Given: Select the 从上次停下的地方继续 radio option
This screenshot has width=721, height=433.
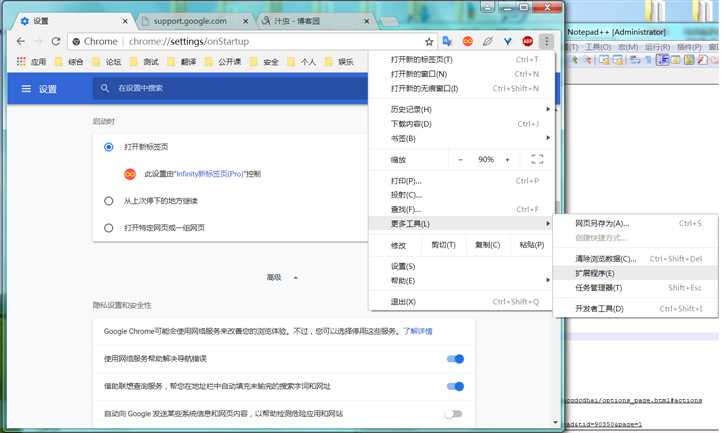Looking at the screenshot, I should [109, 201].
